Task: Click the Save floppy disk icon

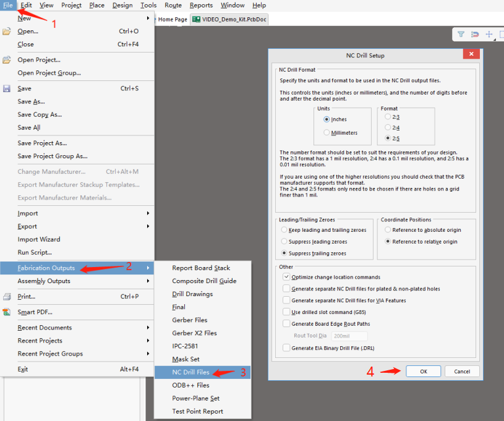Action: (x=7, y=89)
